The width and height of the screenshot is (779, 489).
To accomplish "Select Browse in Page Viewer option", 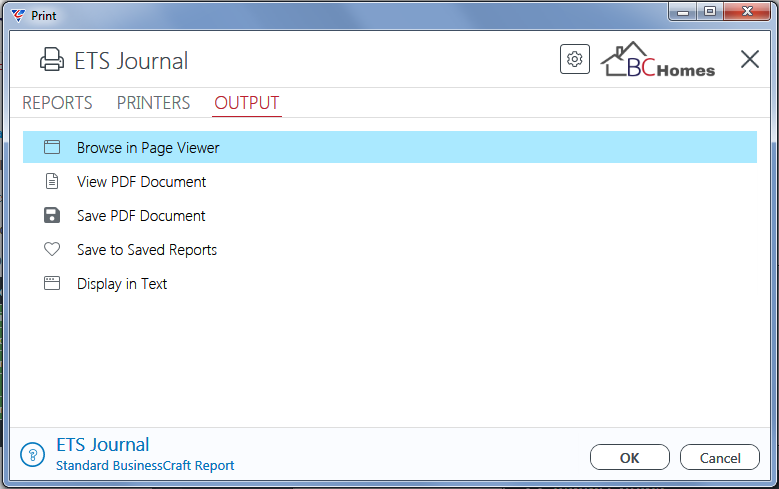I will [x=390, y=147].
